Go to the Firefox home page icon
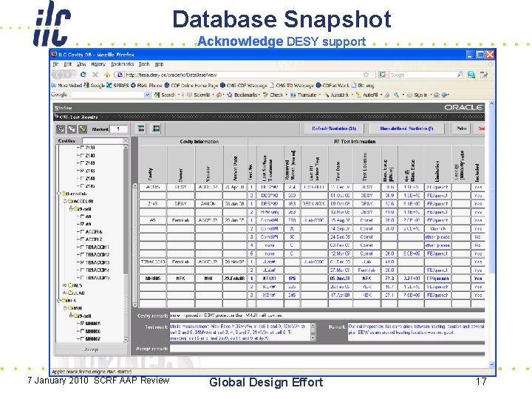The width and height of the screenshot is (532, 399). (107, 75)
